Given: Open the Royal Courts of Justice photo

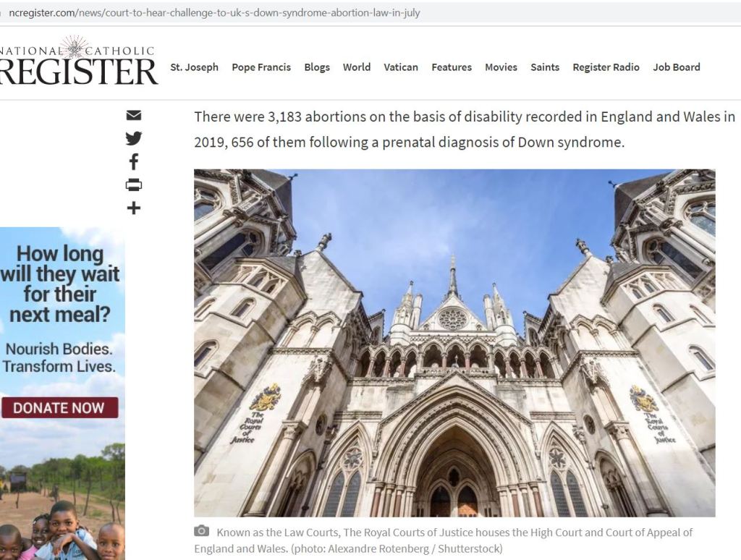Looking at the screenshot, I should [x=454, y=343].
